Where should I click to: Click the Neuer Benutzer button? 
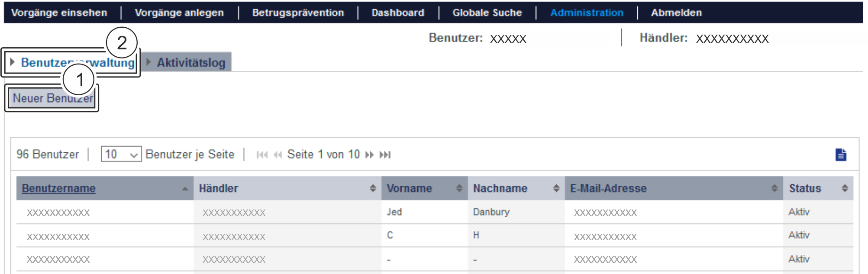pos(52,98)
